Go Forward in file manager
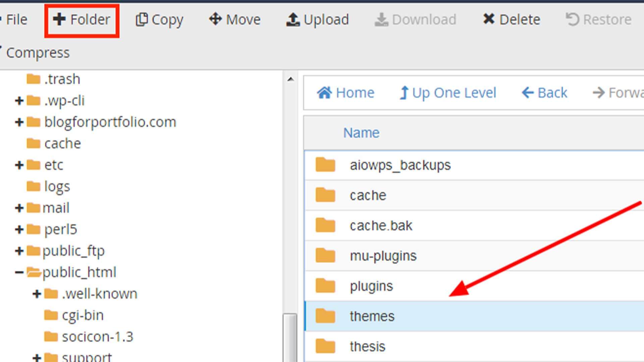This screenshot has height=362, width=644. pyautogui.click(x=618, y=93)
